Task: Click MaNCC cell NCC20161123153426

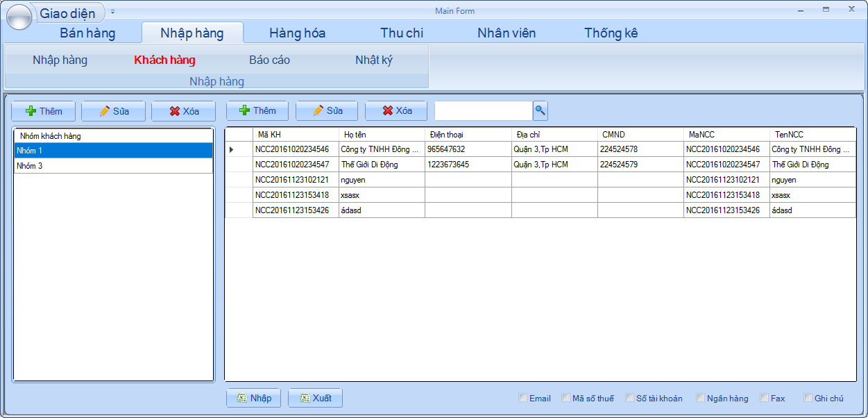Action: click(726, 210)
